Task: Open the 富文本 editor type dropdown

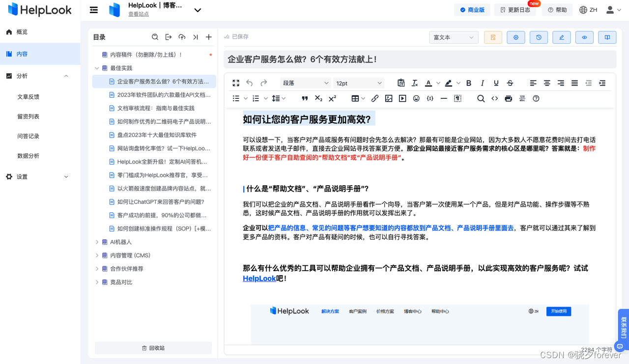Action: (x=454, y=37)
